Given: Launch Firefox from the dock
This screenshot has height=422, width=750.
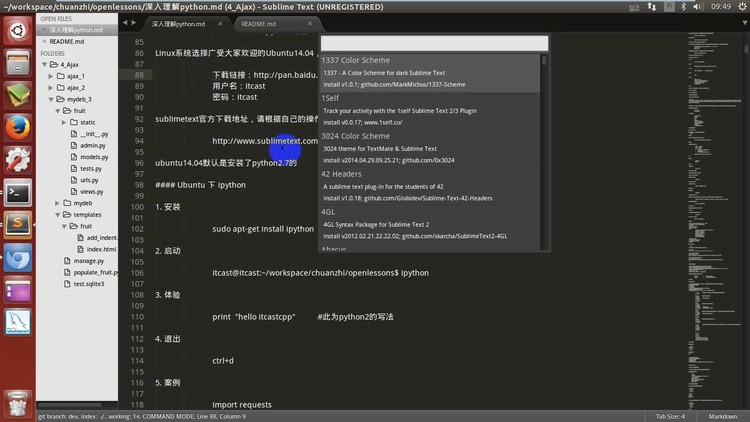Looking at the screenshot, I should pyautogui.click(x=18, y=128).
